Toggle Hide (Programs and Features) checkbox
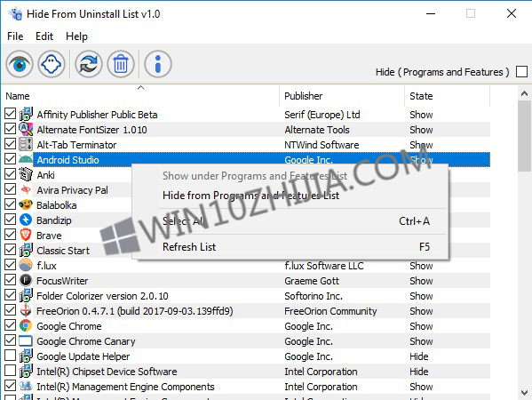Screen dimensions: 532x400 521,72
